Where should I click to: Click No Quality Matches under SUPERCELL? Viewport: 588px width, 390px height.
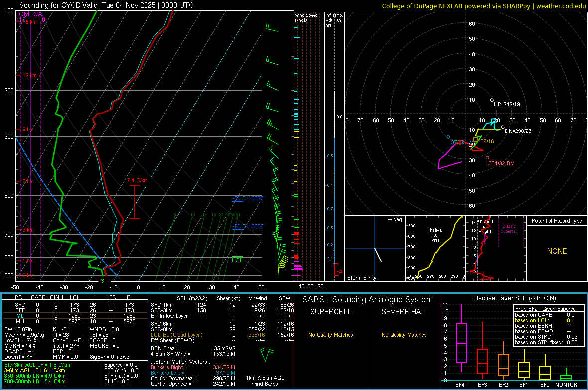click(x=331, y=335)
